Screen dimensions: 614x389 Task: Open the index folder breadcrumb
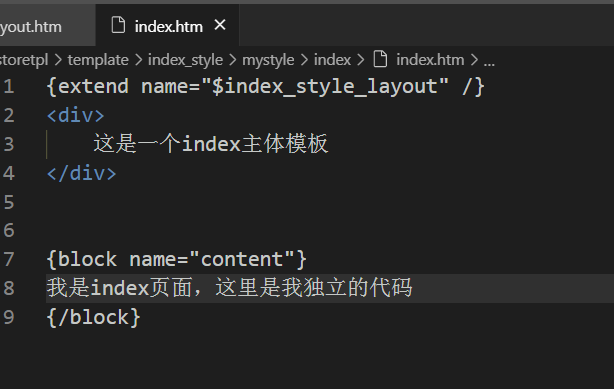[332, 60]
